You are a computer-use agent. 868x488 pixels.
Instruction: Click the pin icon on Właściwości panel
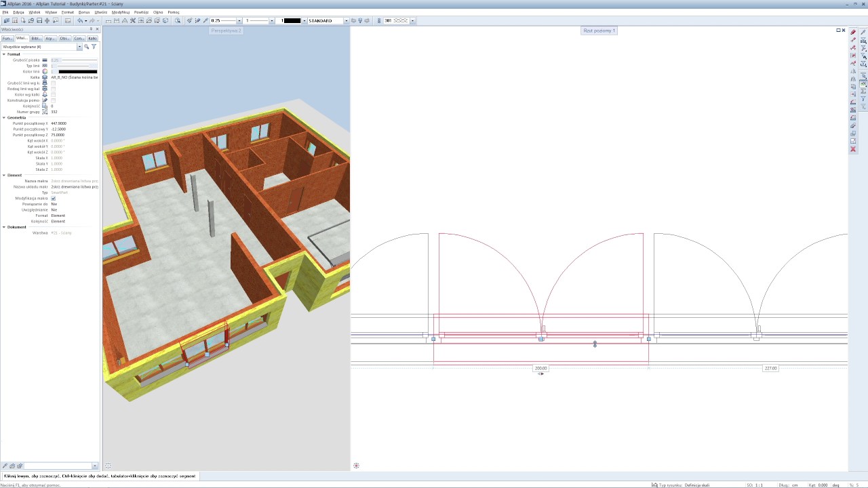tap(92, 29)
